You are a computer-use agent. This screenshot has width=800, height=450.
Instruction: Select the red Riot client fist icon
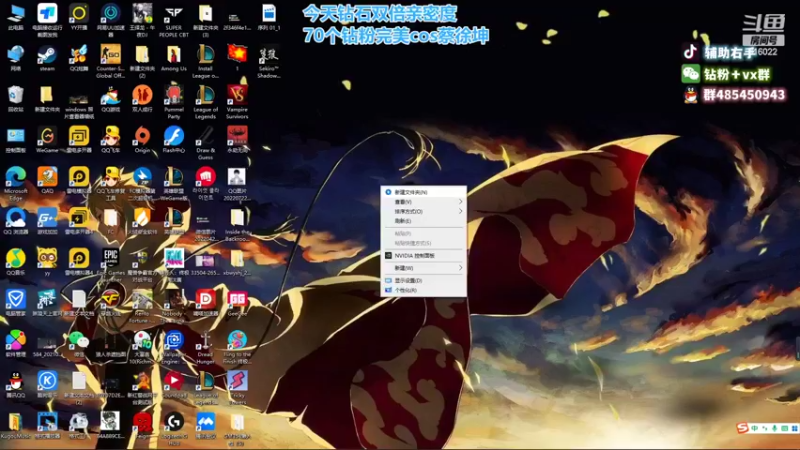click(x=205, y=184)
